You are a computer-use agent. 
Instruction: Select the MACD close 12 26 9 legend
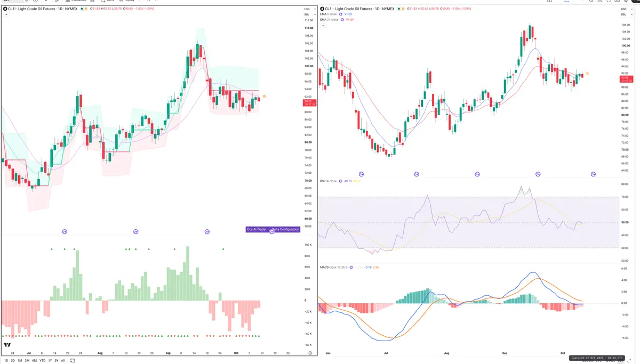333,267
